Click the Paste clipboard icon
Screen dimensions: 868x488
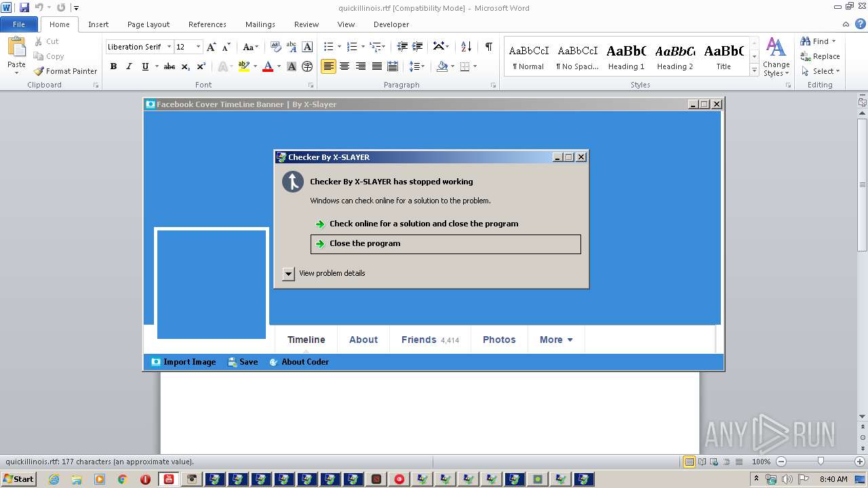tap(16, 47)
